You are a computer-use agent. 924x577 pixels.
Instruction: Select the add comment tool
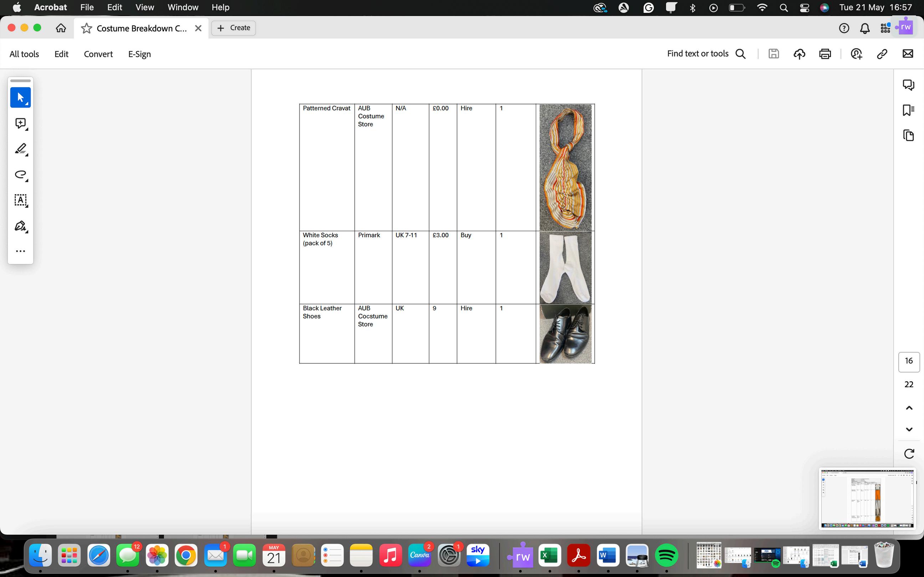click(x=20, y=123)
